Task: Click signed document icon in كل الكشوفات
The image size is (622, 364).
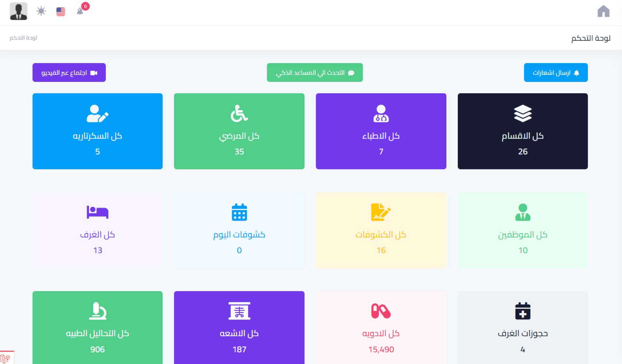Action: tap(381, 212)
